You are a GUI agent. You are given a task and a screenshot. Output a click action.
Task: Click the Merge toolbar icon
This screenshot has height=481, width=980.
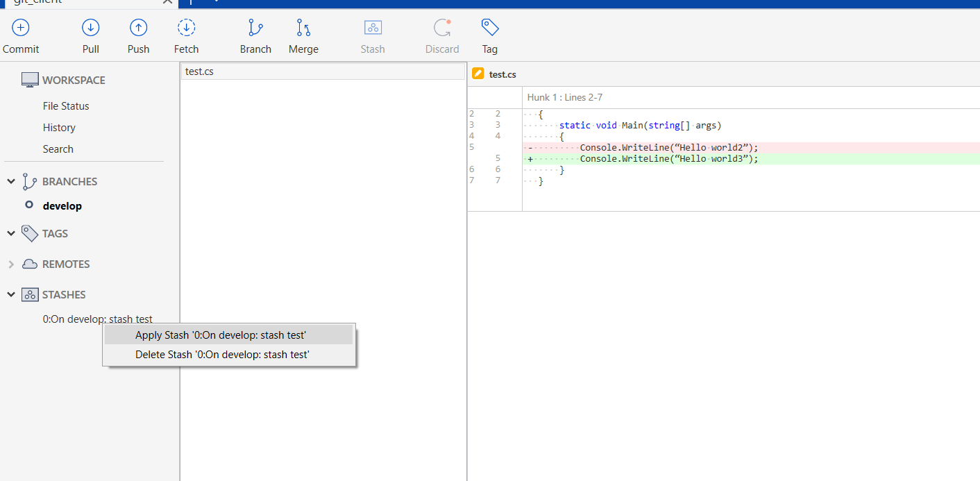pos(303,28)
